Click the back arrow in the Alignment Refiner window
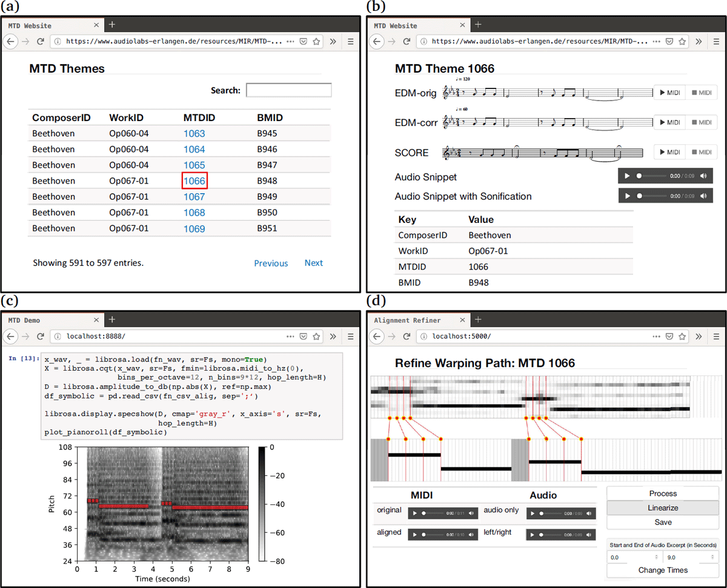The image size is (727, 588). coord(376,336)
